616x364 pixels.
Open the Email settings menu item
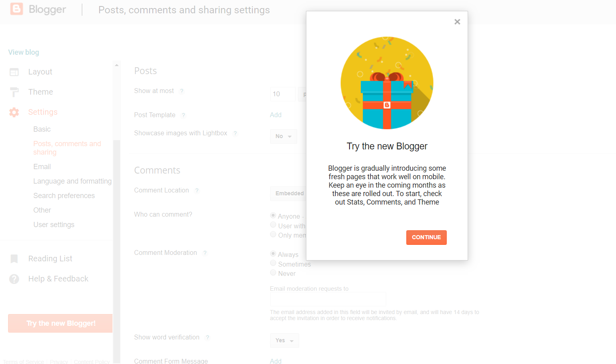point(42,167)
